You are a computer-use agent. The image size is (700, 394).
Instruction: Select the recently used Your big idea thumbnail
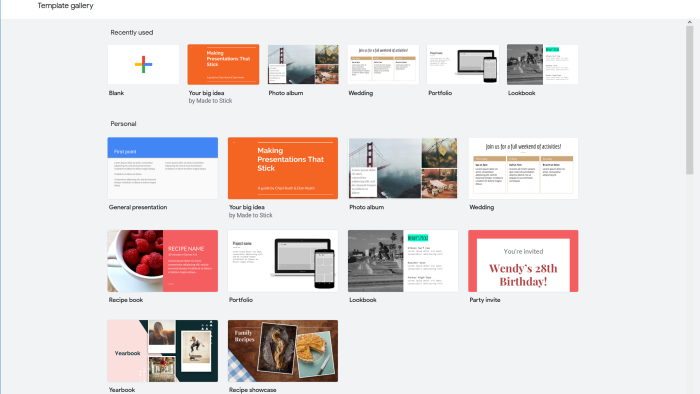(223, 64)
